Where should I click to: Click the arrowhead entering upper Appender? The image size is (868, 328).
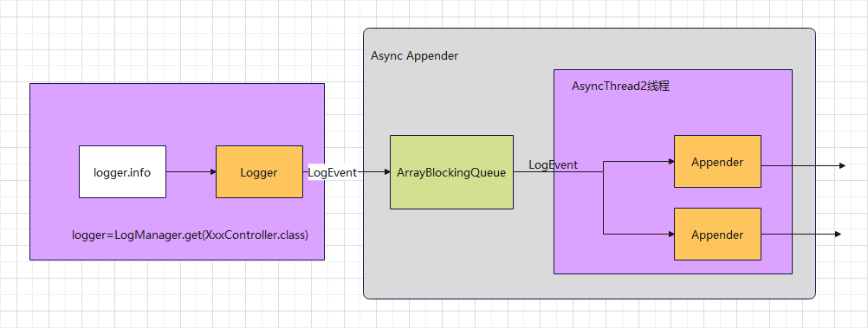point(671,162)
